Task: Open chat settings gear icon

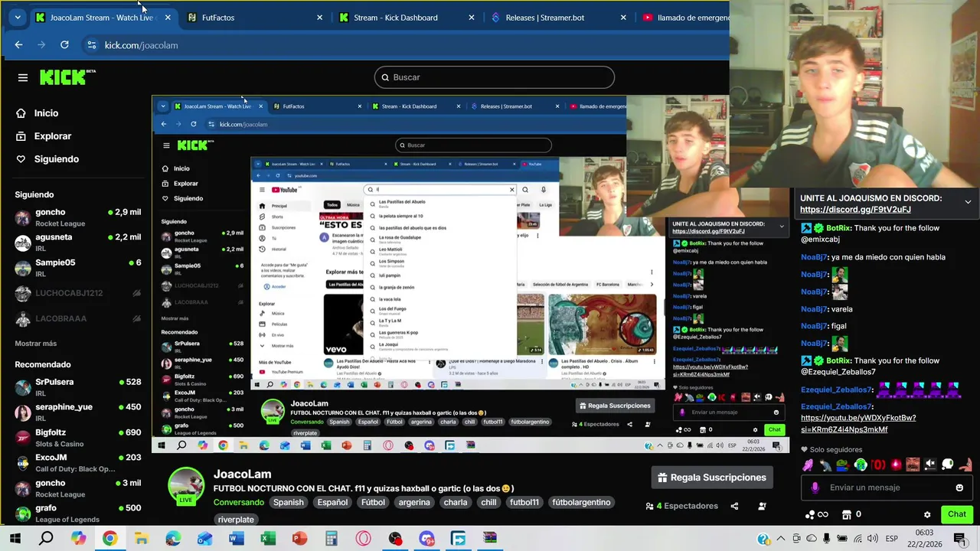Action: tap(927, 514)
